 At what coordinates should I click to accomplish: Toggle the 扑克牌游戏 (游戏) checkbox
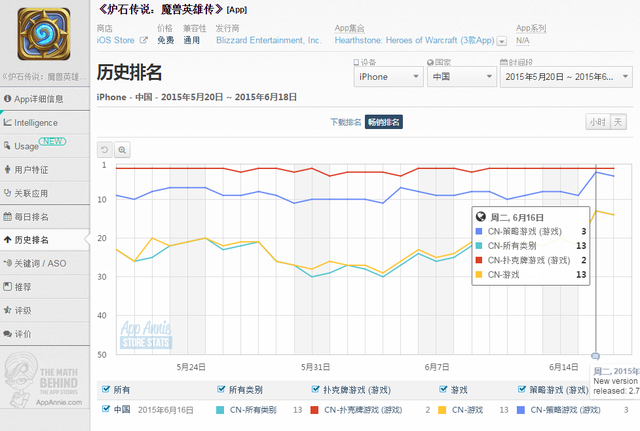(x=316, y=390)
